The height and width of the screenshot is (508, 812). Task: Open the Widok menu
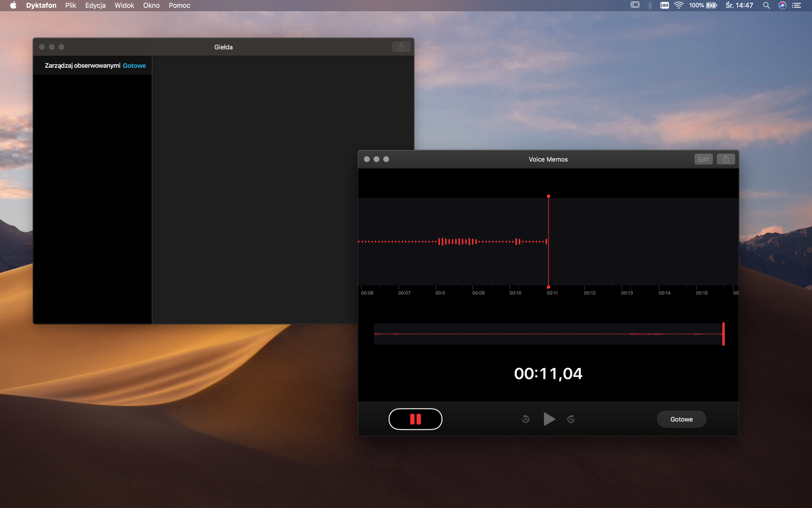tap(124, 5)
